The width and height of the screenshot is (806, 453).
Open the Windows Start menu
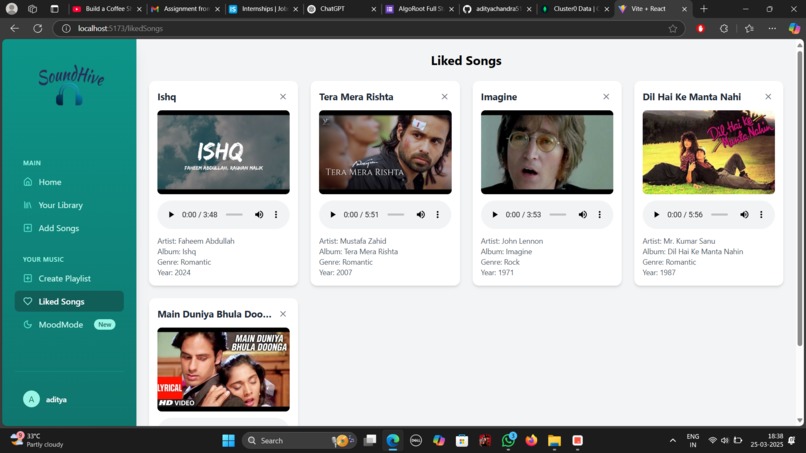pyautogui.click(x=228, y=441)
